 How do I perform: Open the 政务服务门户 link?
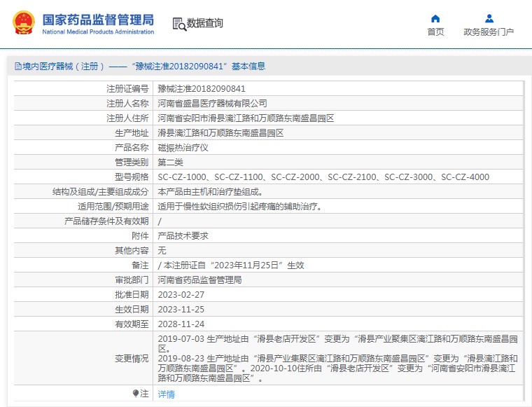tap(489, 32)
